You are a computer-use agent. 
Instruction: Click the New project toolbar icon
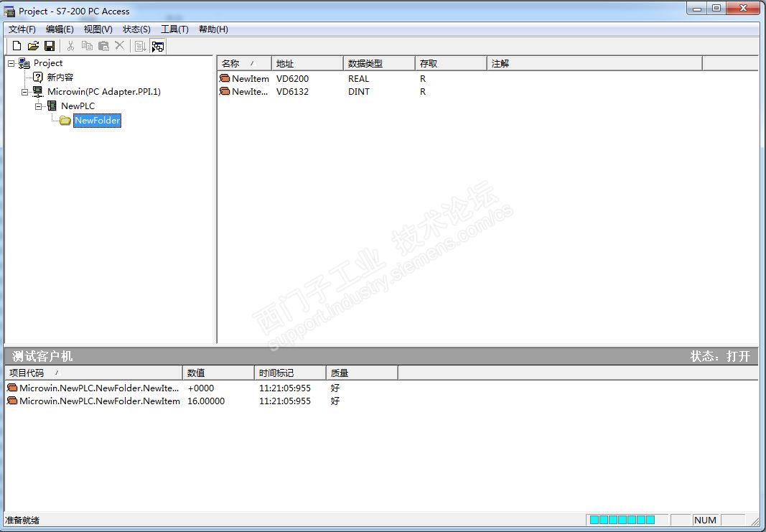(x=17, y=46)
